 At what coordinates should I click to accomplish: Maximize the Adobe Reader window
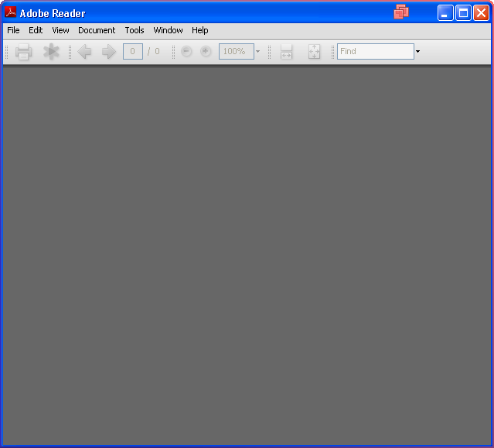[x=463, y=13]
